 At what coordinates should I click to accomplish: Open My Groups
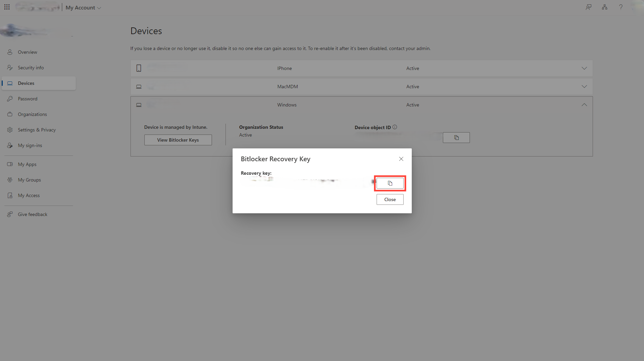point(29,179)
